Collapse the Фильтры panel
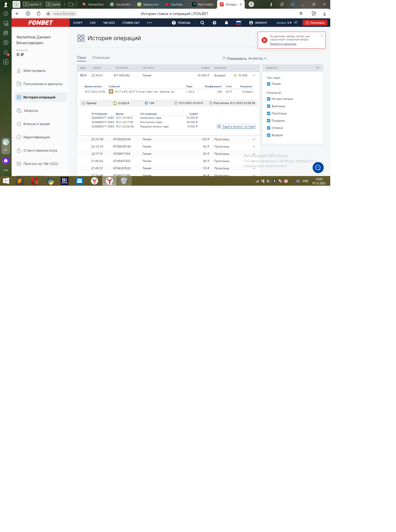The image size is (396, 532). (318, 68)
